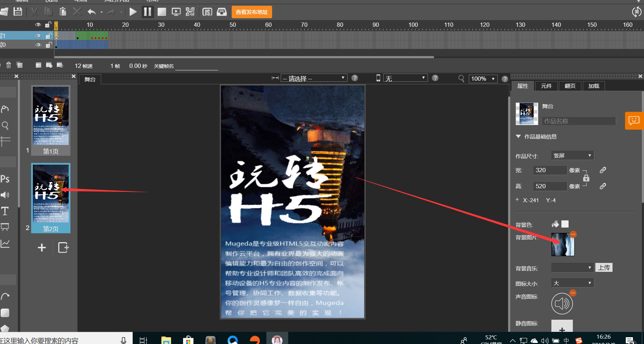Redo action with the forward arrow
The width and height of the screenshot is (644, 344).
pos(112,12)
